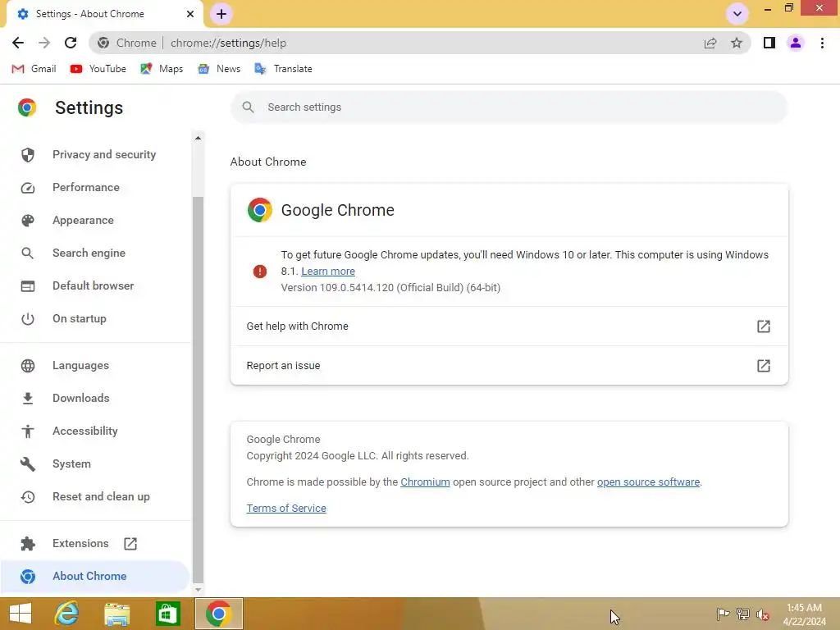
Task: Select Performance in settings sidebar
Action: (95, 188)
